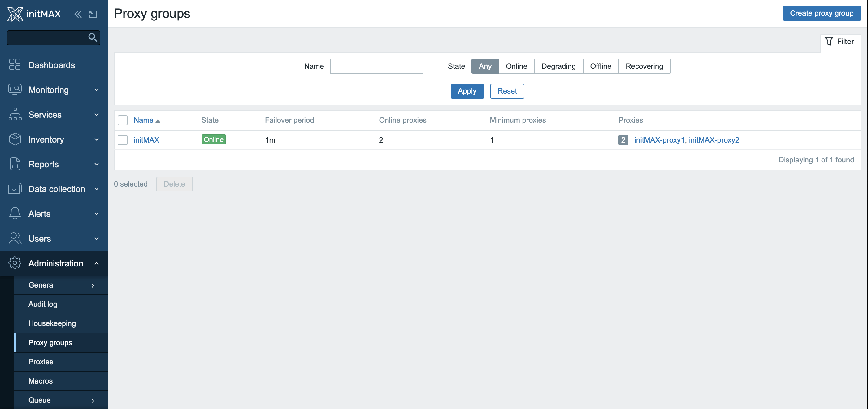Screen dimensions: 868x409
Task: Click the Name sort ascending arrow
Action: click(x=158, y=121)
